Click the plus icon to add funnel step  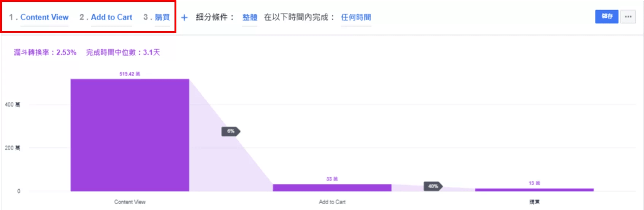(x=184, y=17)
